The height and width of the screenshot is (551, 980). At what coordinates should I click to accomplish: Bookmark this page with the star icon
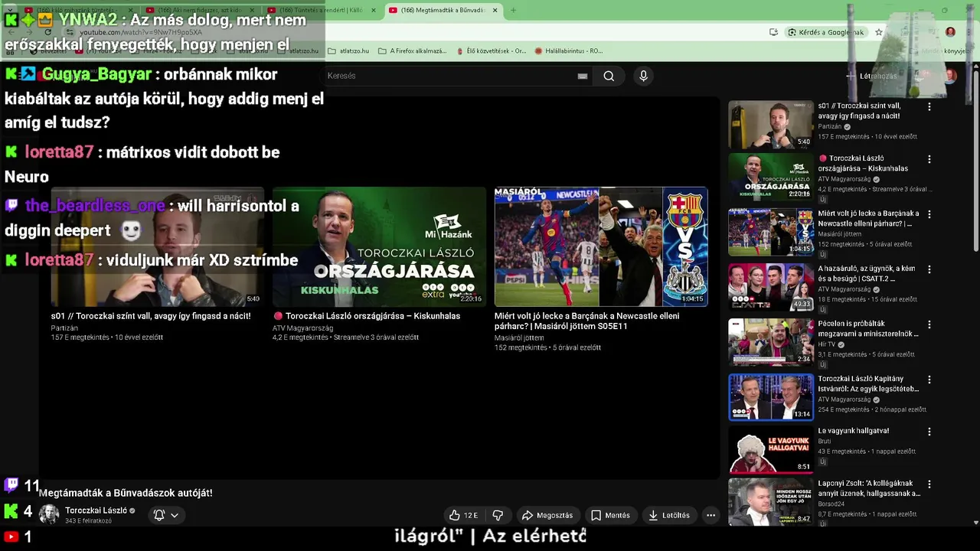tap(879, 32)
